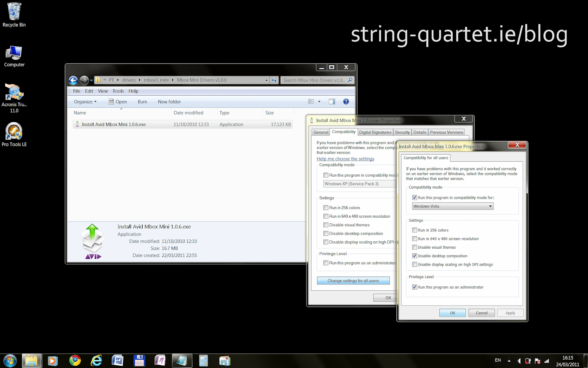Toggle Disable visual themes in back Properties window

pyautogui.click(x=326, y=225)
